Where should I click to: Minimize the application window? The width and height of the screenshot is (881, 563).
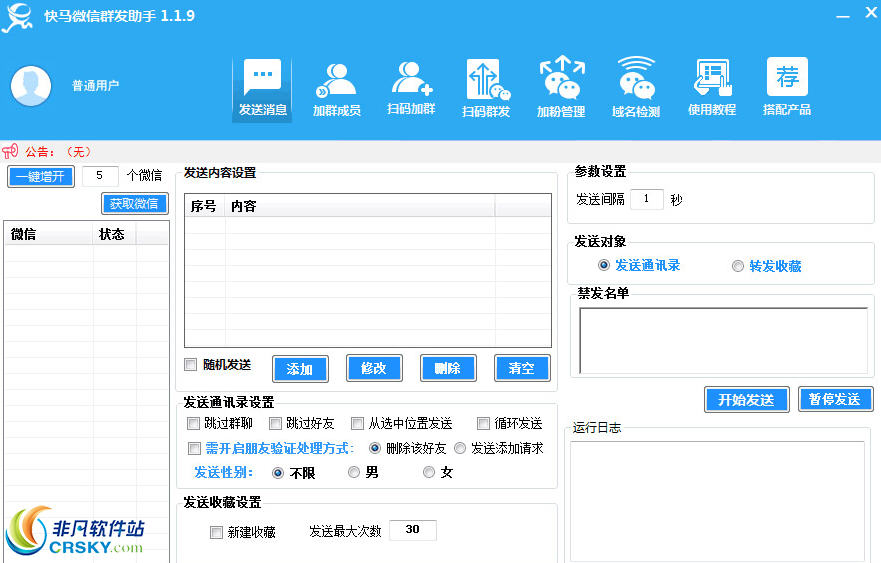(x=842, y=16)
